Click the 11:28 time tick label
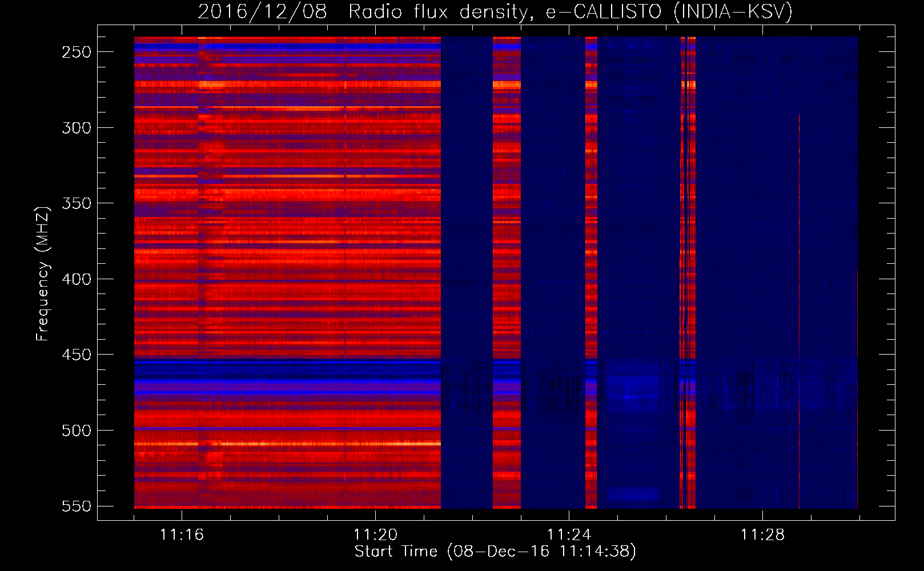Viewport: 924px width, 571px height. pyautogui.click(x=762, y=535)
